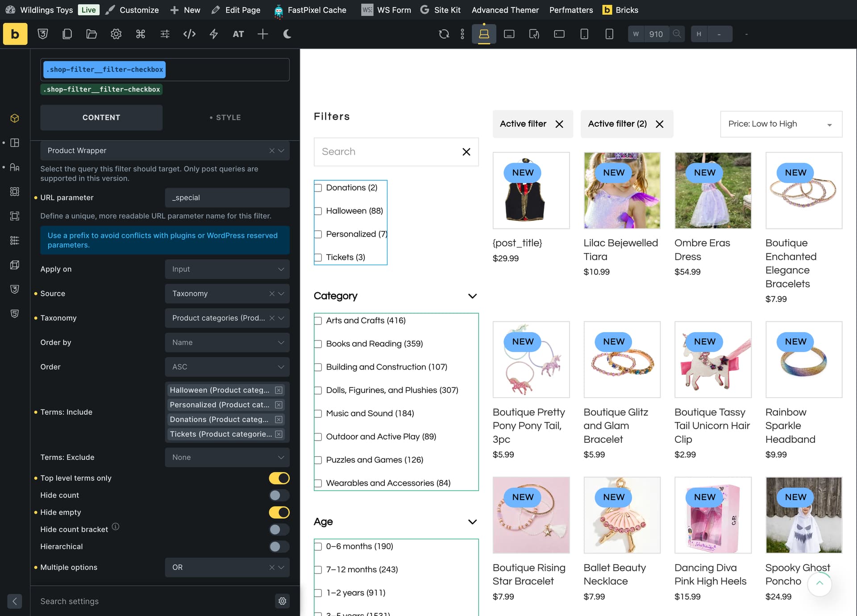Switch to the STYLE tab
The image size is (857, 616).
click(x=225, y=117)
